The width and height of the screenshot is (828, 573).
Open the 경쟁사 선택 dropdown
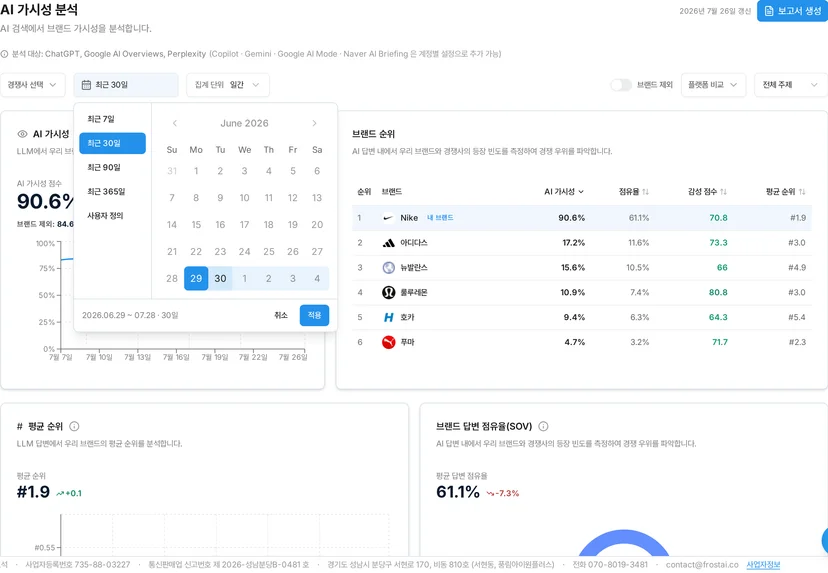point(33,84)
